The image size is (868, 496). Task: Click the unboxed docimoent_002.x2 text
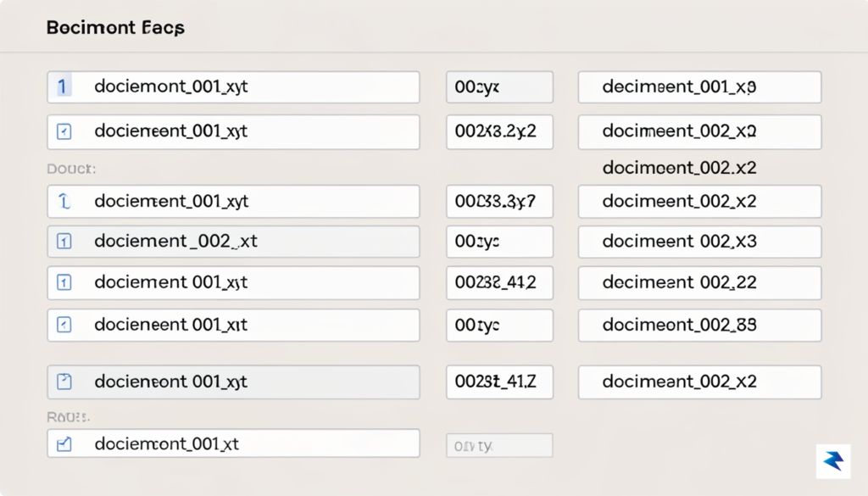click(679, 168)
